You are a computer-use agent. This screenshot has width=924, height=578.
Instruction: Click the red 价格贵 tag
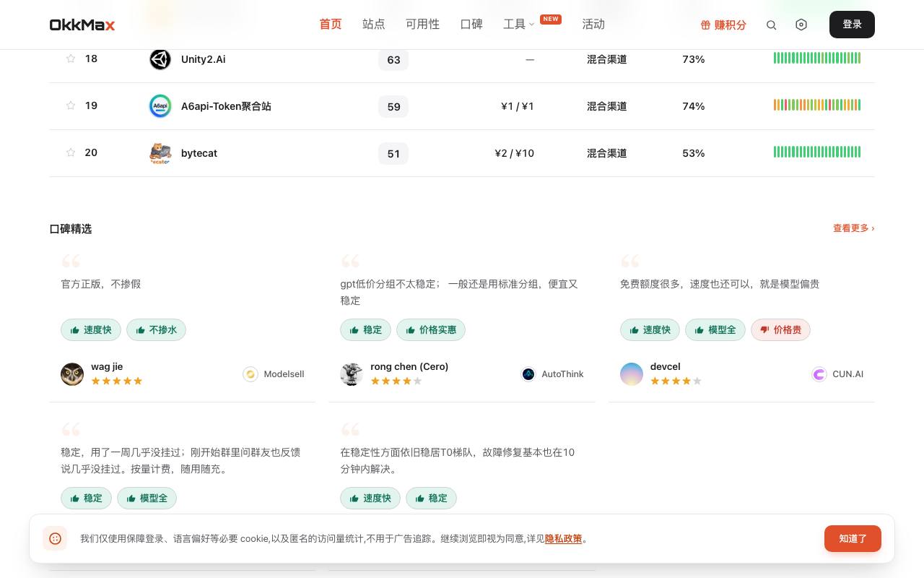tap(780, 330)
